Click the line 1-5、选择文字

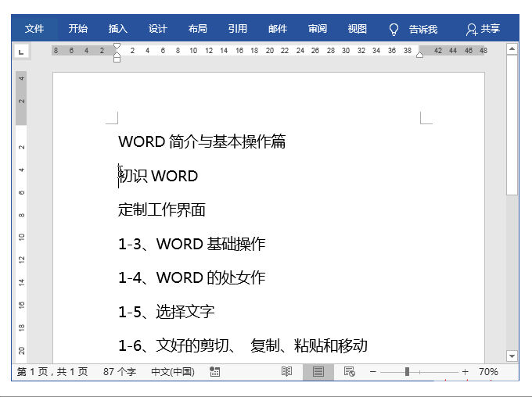click(166, 312)
